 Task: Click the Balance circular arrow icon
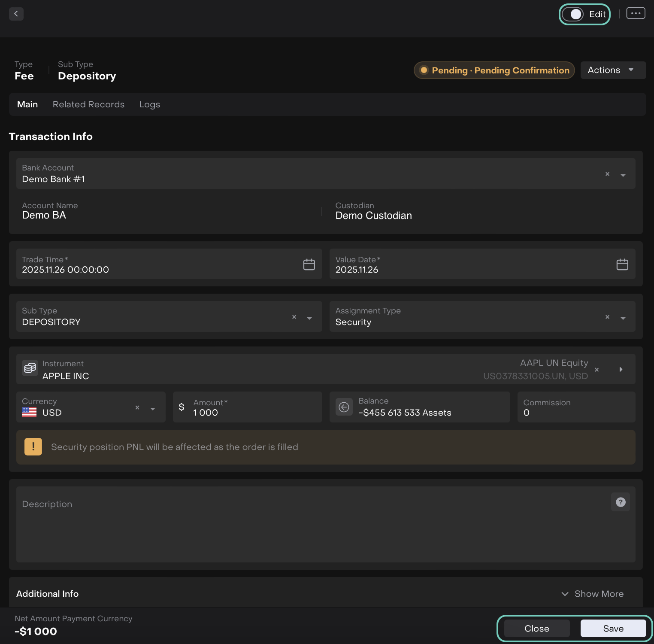344,407
